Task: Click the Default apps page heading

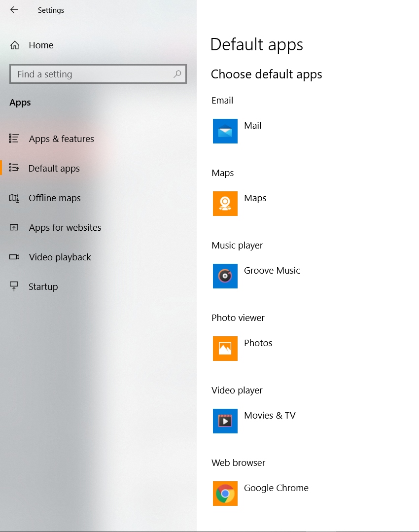Action: 256,45
